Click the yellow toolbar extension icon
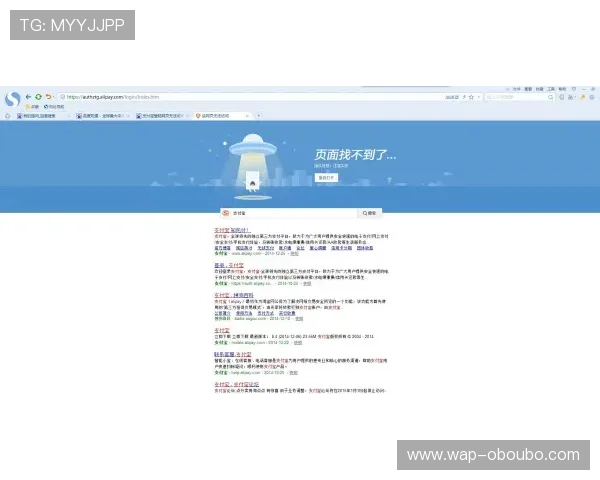Image resolution: width=600 pixels, height=480 pixels. 582,97
